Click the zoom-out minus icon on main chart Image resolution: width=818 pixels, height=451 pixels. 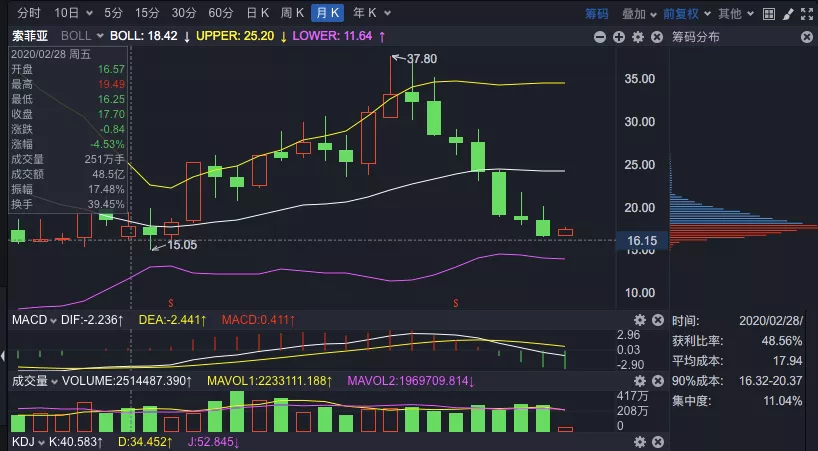tap(600, 37)
